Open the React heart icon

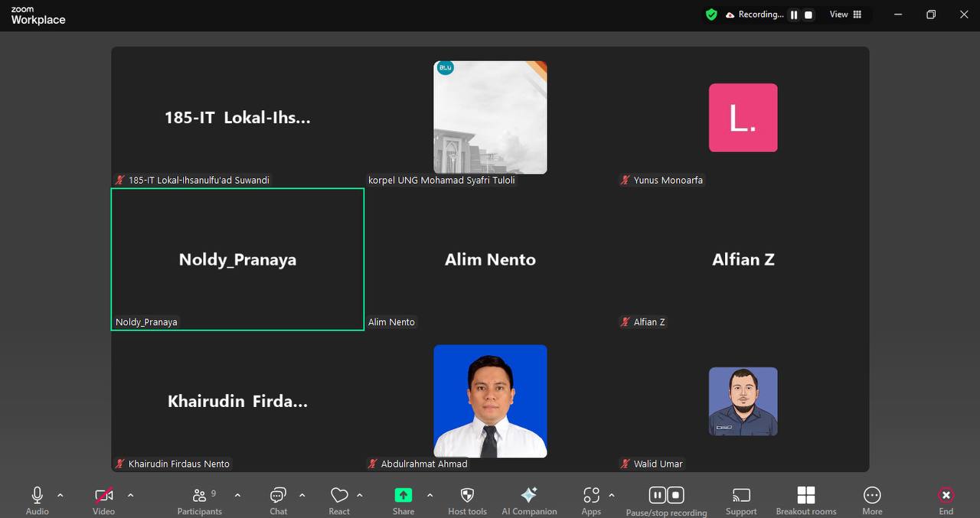(x=339, y=495)
